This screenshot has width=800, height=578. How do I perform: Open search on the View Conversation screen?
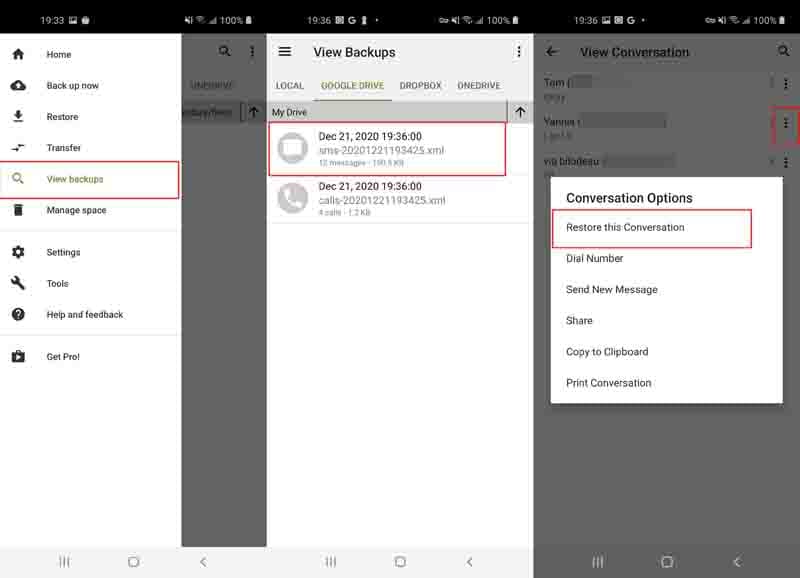pyautogui.click(x=781, y=52)
